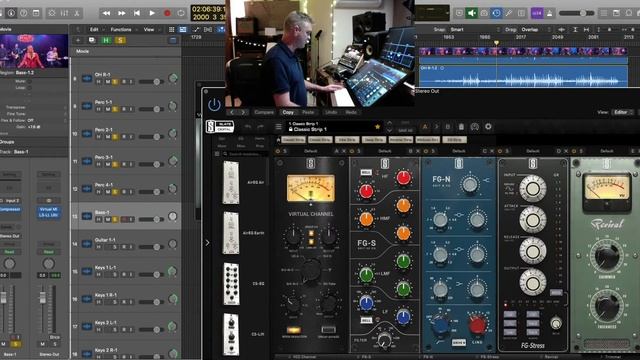Click previous preset arrow in plugin header

[232, 112]
